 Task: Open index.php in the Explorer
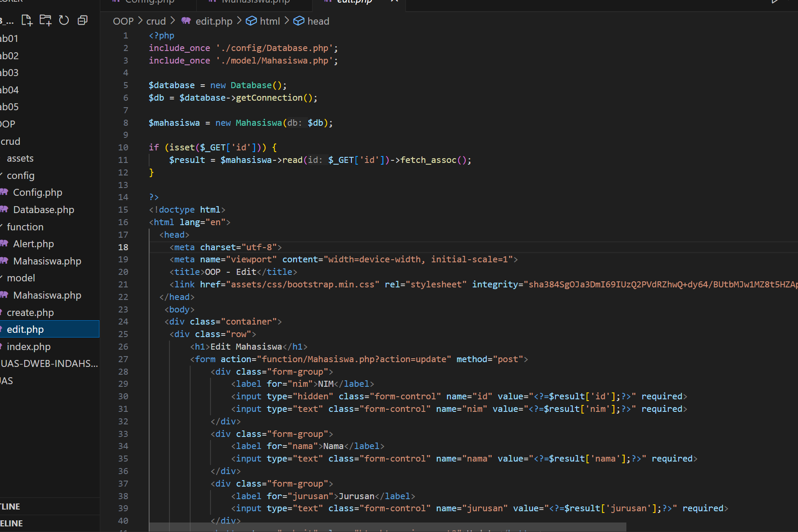(x=29, y=347)
